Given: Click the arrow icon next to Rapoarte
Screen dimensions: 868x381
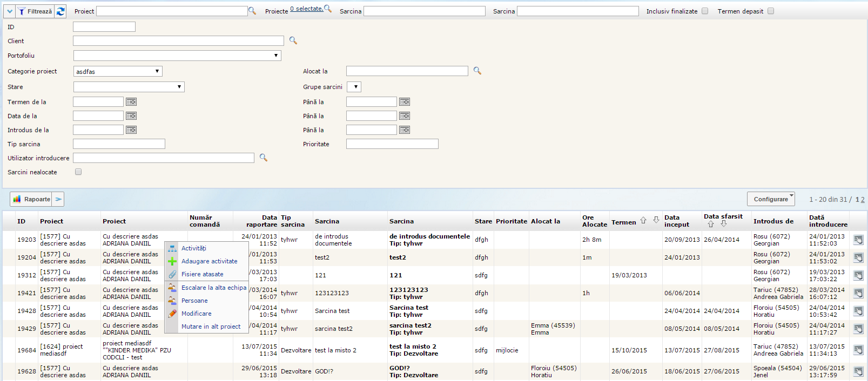Looking at the screenshot, I should click(58, 199).
